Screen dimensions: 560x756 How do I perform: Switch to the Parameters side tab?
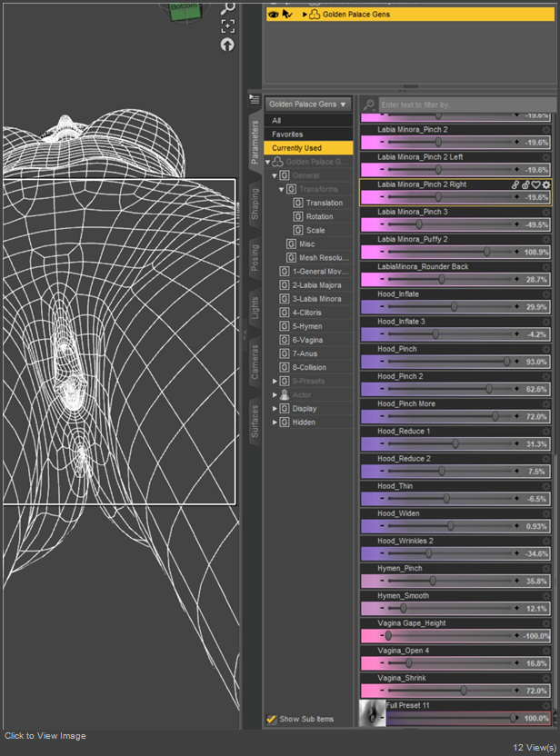tap(255, 143)
